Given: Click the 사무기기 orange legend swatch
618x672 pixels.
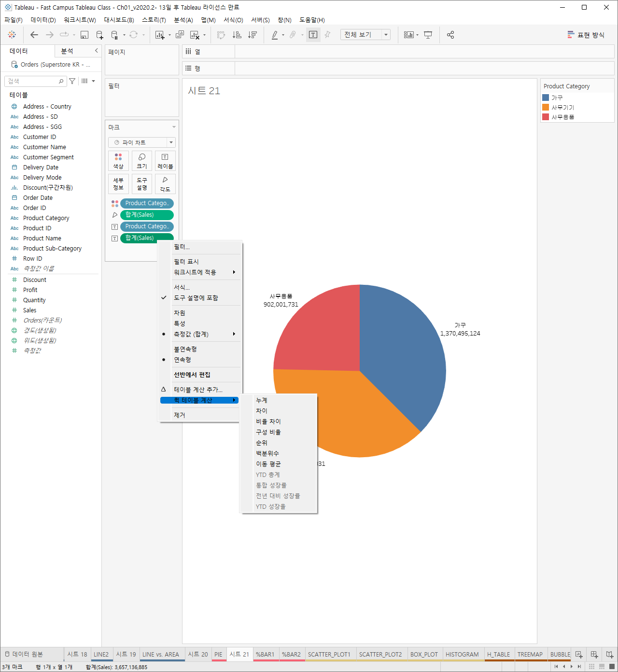Looking at the screenshot, I should [546, 107].
